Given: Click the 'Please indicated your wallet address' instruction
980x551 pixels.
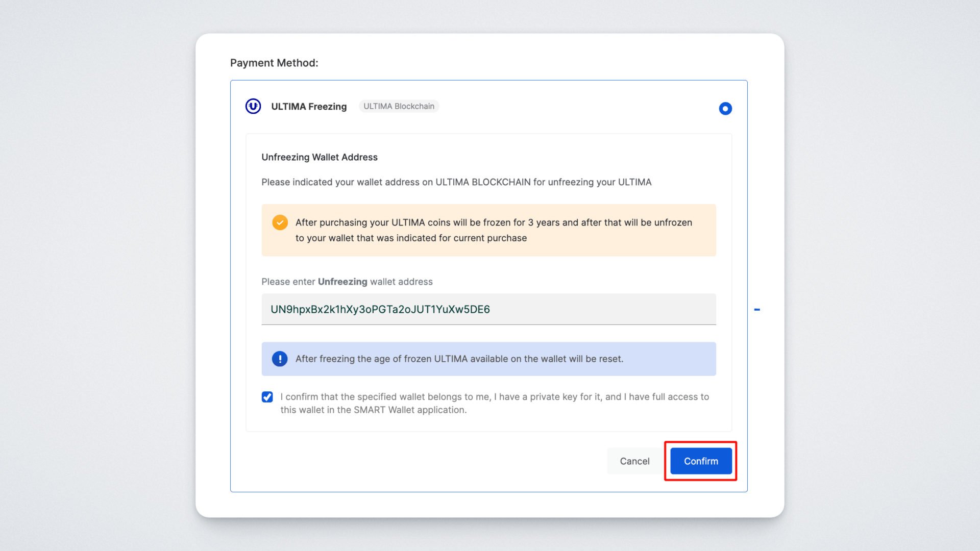Looking at the screenshot, I should (456, 182).
